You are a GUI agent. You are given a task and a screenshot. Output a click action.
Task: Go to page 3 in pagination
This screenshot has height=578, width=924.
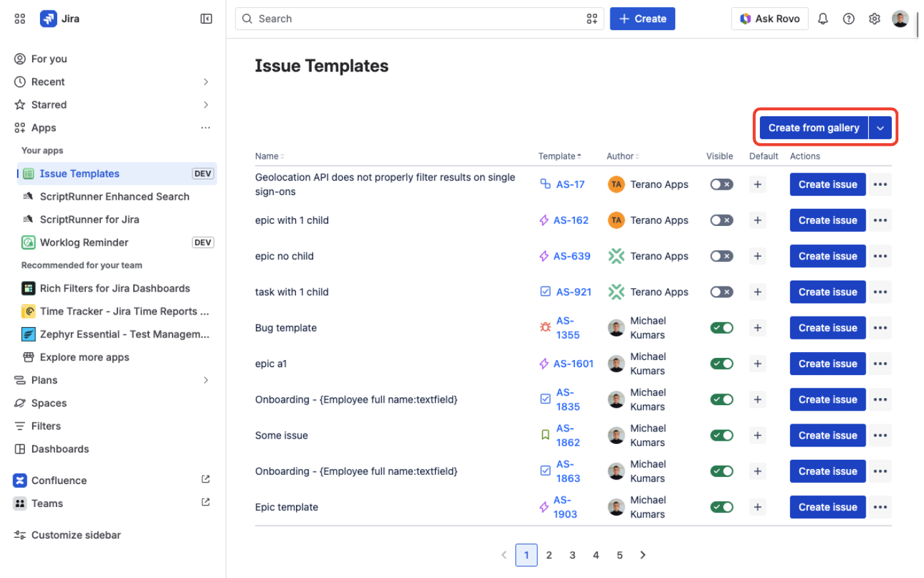pos(572,555)
